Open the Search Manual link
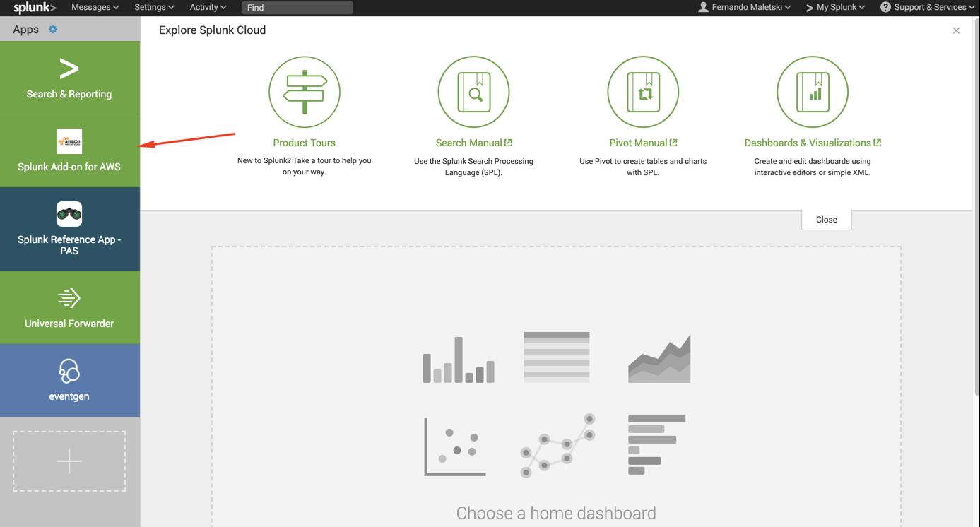The width and height of the screenshot is (980, 527). pos(473,143)
